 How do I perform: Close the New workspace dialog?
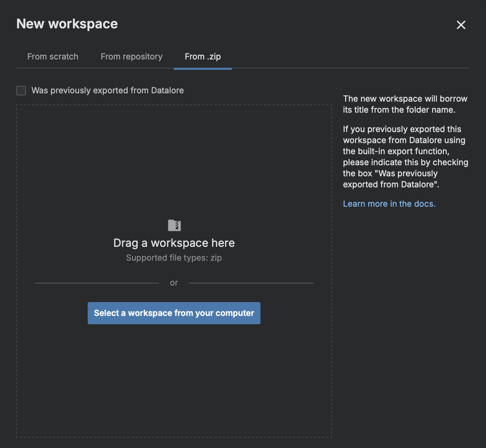tap(461, 25)
